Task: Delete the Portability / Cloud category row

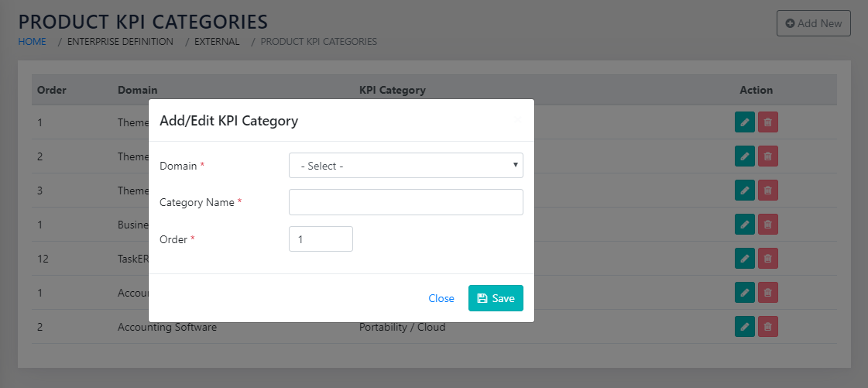Action: (767, 327)
